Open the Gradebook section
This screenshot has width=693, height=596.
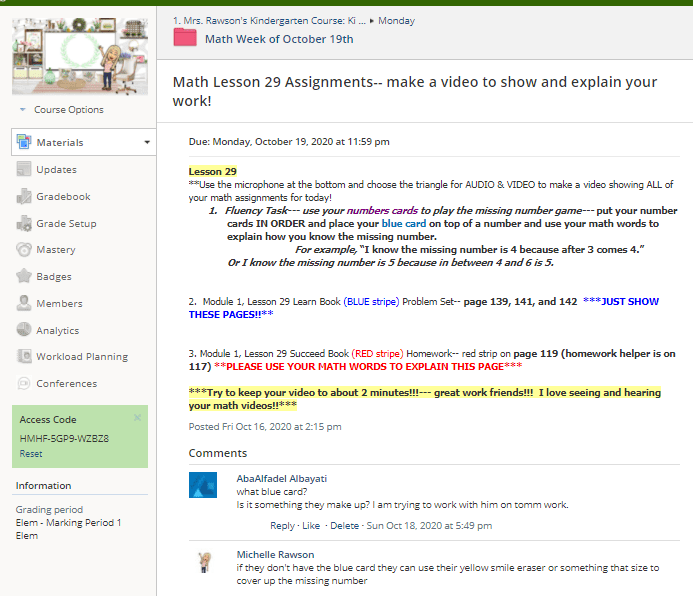[63, 197]
